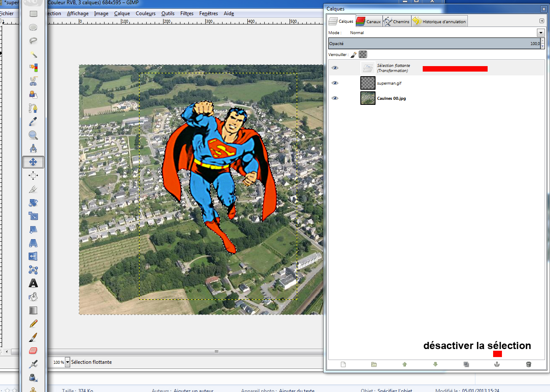Select the Measure compass tool

click(x=33, y=149)
